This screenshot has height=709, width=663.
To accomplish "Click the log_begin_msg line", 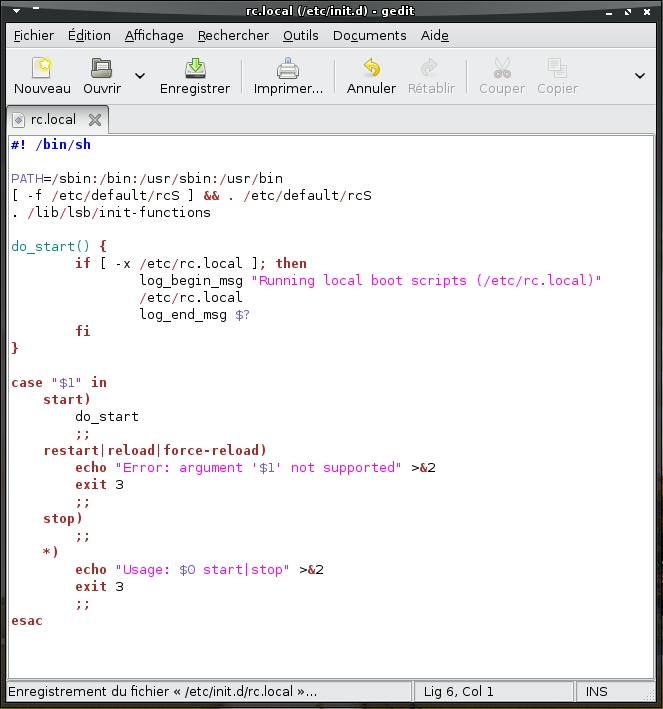I will tap(370, 281).
